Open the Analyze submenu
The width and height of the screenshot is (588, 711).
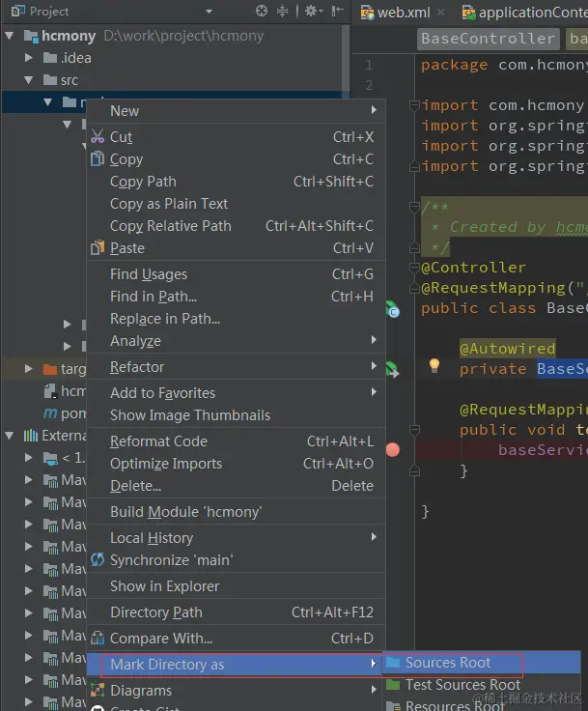[237, 341]
